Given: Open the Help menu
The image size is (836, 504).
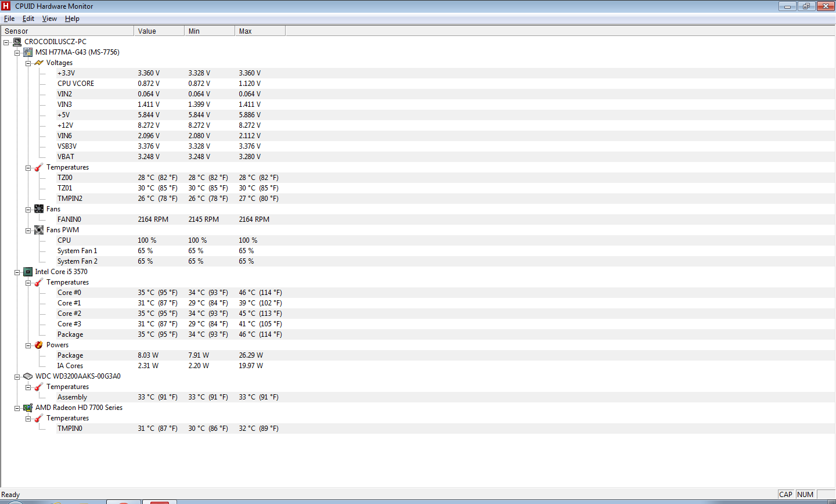Looking at the screenshot, I should coord(72,19).
